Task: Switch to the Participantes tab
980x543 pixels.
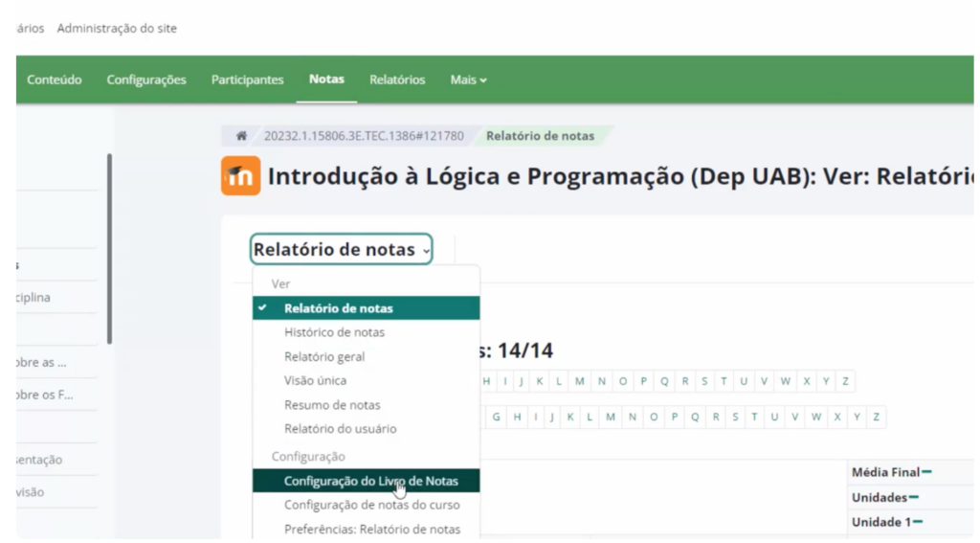Action: tap(247, 79)
